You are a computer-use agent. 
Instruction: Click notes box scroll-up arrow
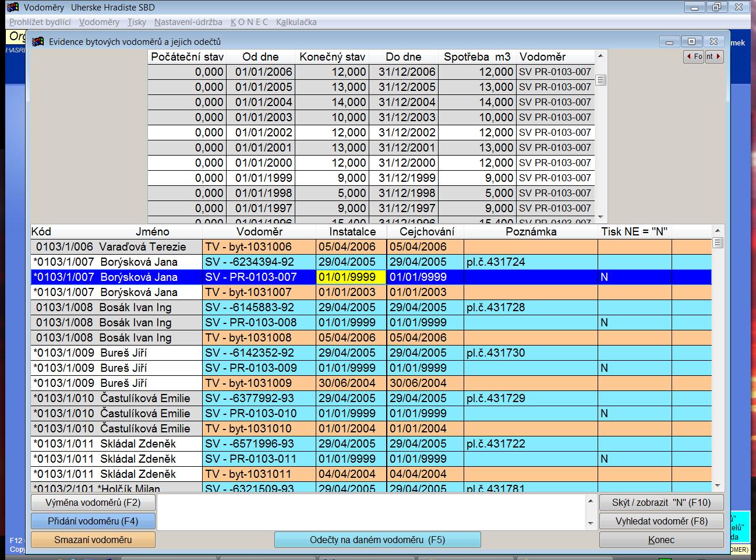coord(591,501)
